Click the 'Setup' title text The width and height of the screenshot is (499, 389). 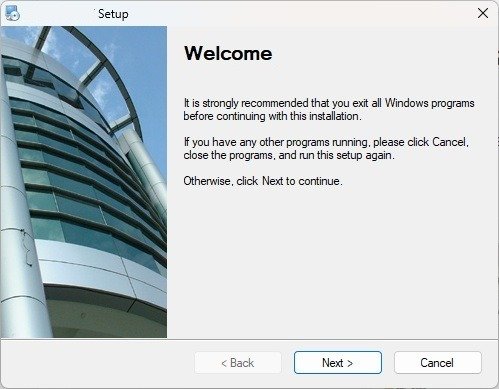tap(113, 14)
